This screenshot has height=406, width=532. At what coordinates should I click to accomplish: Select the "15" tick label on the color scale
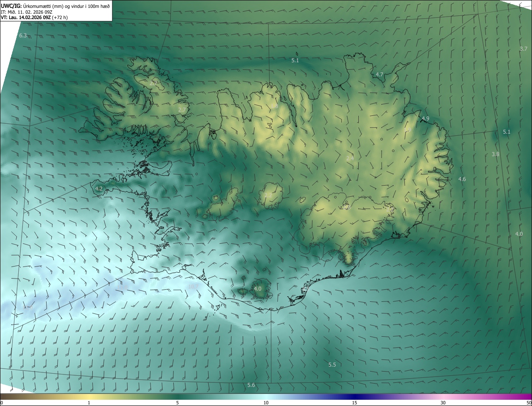coord(355,403)
